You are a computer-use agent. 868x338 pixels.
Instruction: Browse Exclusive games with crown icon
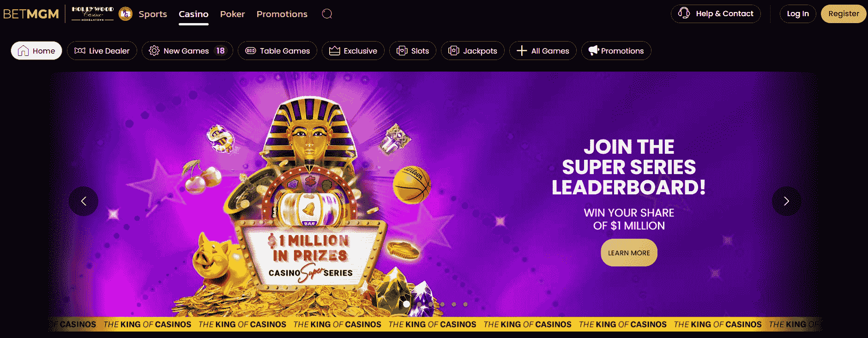tap(353, 51)
